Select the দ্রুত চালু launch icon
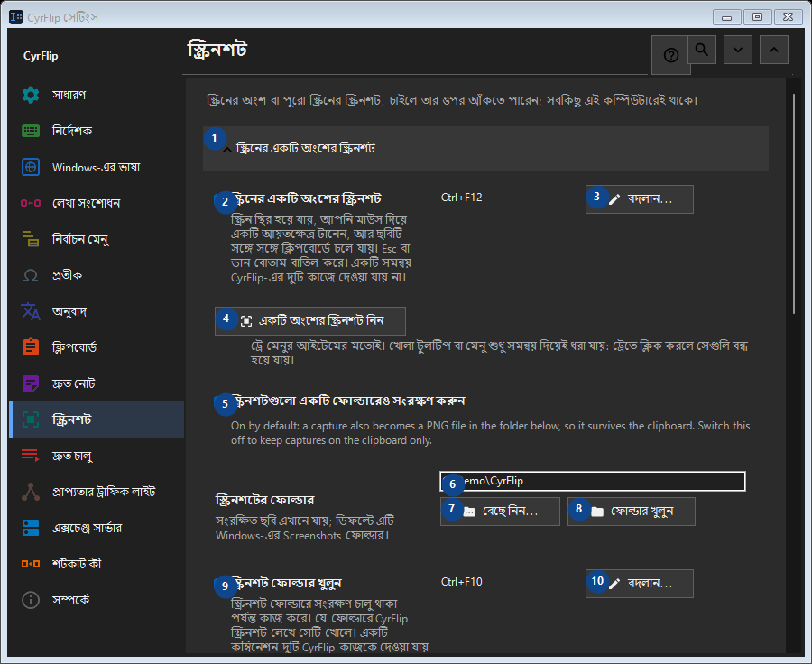This screenshot has width=812, height=664. click(31, 456)
